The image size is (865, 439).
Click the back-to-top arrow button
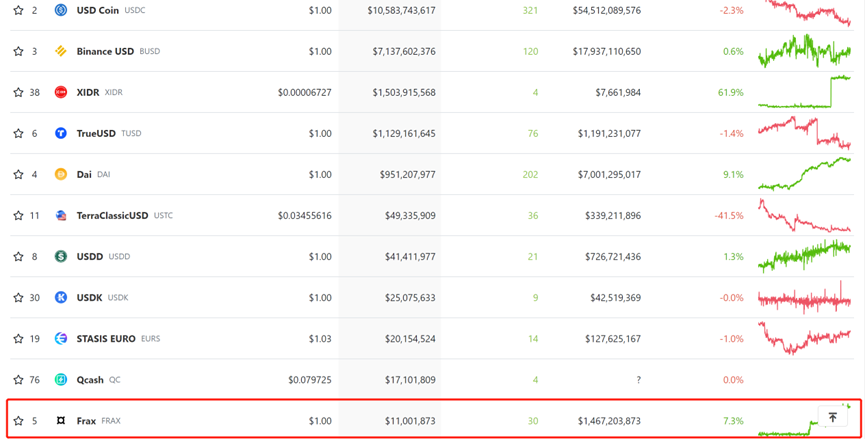click(832, 417)
